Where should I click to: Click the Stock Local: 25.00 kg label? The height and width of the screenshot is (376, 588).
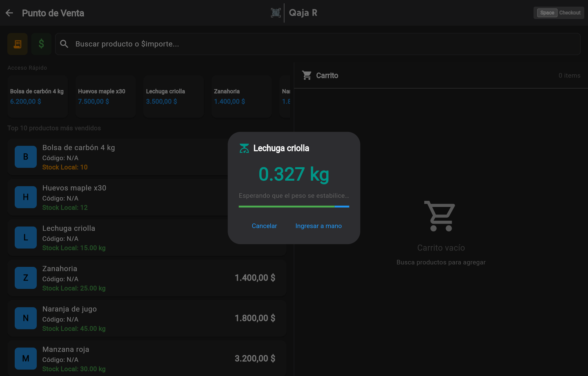(x=74, y=288)
